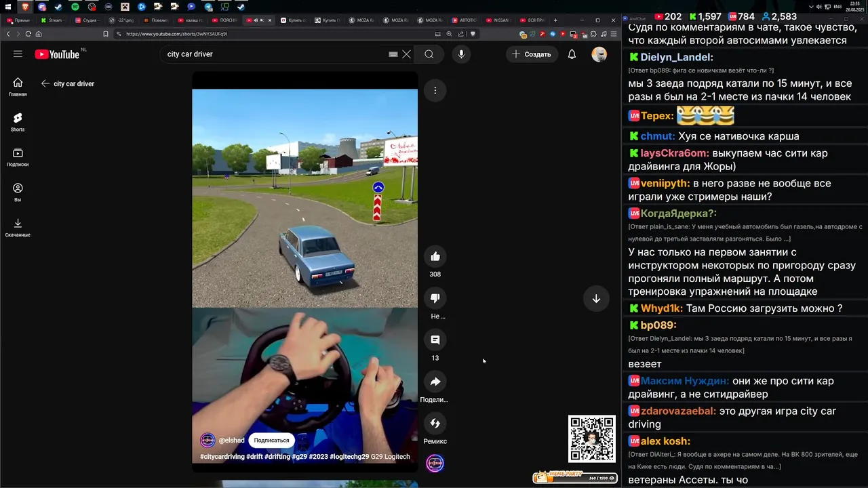Switch to the 'АВТОПОЛ' browser tab

coord(466,20)
